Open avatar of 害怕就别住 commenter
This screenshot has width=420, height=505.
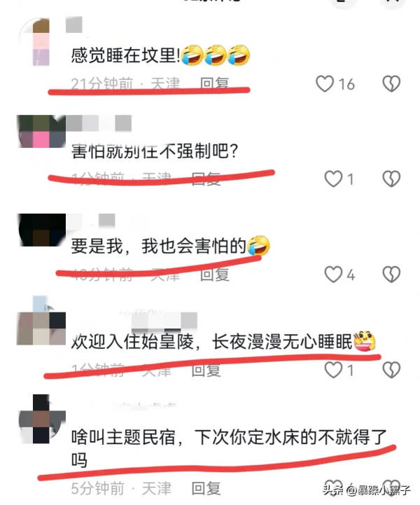tap(41, 132)
